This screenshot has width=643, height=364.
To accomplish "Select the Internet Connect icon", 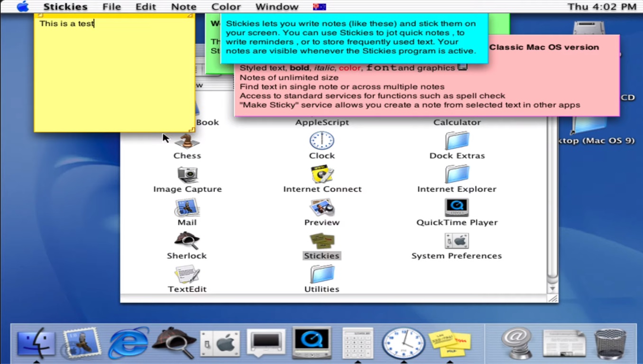I will point(322,174).
